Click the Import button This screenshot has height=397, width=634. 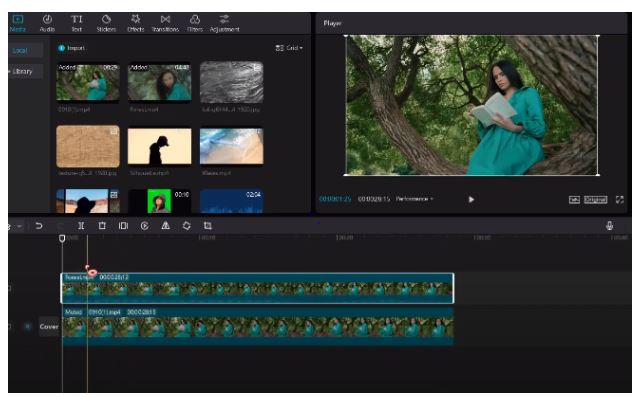tap(72, 48)
